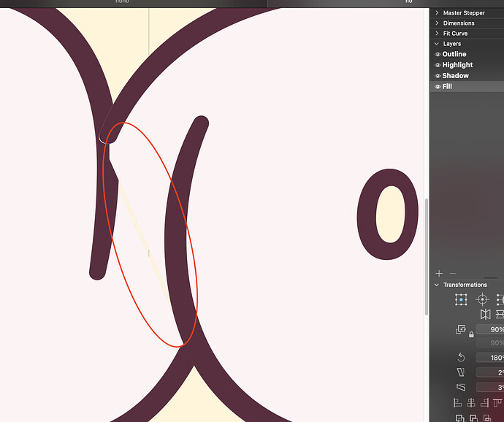Align selection to top edges
Screen dimensions: 504x422
tap(498, 402)
